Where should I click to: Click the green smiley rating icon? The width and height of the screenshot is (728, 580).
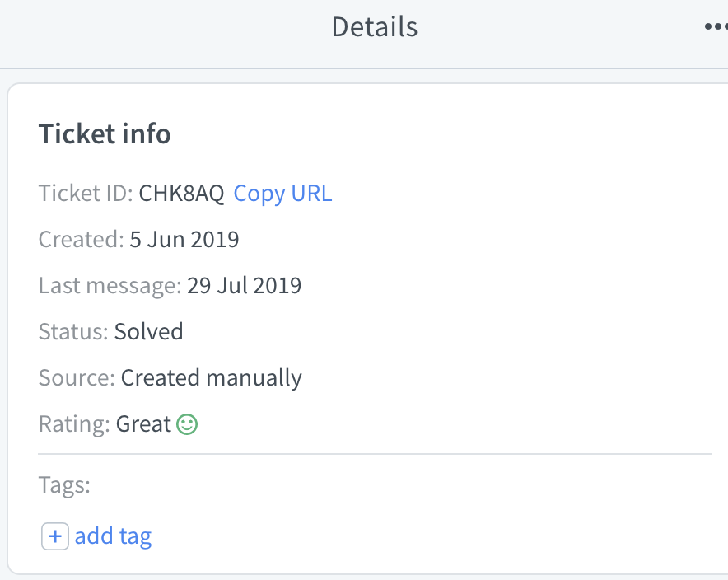[x=188, y=424]
